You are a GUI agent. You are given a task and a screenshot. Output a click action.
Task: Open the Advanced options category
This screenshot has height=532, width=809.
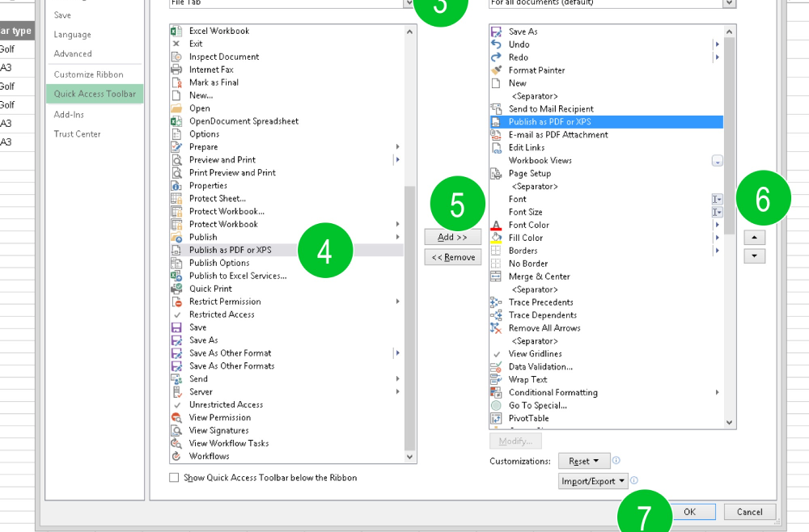pyautogui.click(x=95, y=53)
